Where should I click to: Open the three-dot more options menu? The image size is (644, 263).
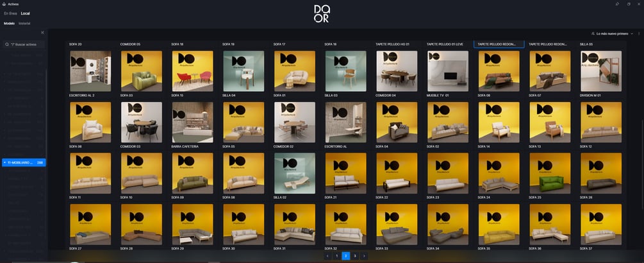[639, 33]
